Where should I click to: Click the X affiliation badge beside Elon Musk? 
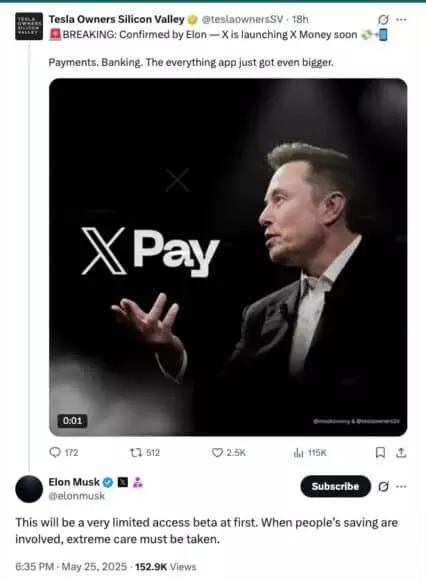click(x=122, y=482)
